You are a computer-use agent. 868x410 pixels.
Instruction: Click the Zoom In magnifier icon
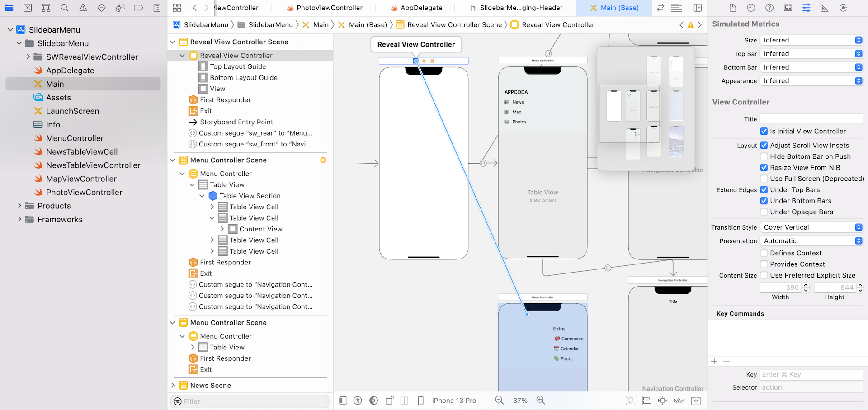(541, 401)
